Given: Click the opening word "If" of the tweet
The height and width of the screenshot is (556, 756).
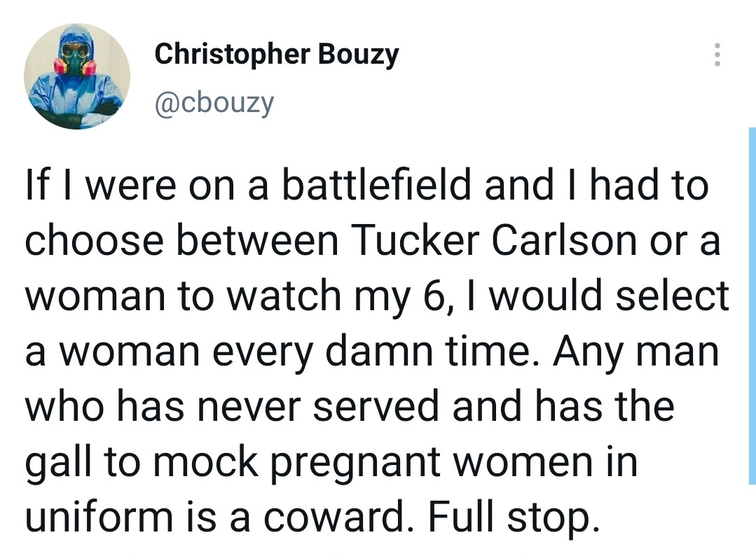Looking at the screenshot, I should pos(37,185).
